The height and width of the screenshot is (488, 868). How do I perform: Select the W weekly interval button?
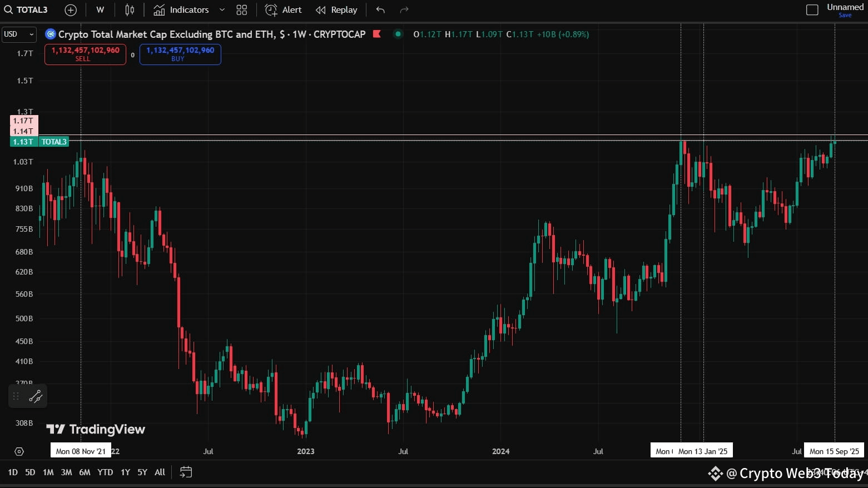tap(100, 10)
